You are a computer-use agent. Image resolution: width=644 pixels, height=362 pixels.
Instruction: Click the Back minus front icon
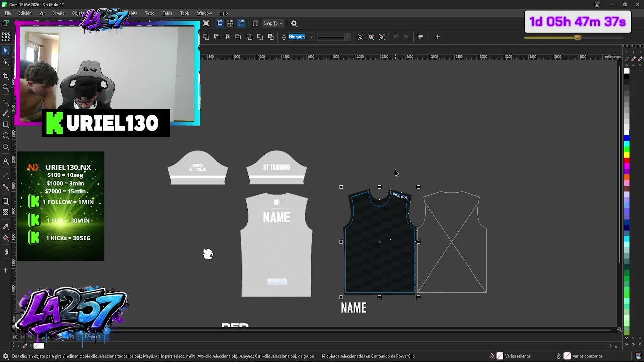click(260, 37)
